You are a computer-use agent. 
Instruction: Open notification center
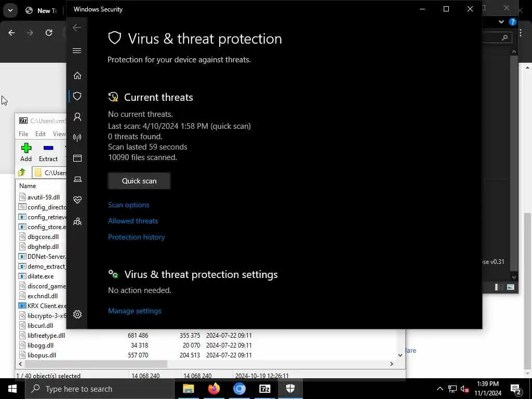point(516,389)
